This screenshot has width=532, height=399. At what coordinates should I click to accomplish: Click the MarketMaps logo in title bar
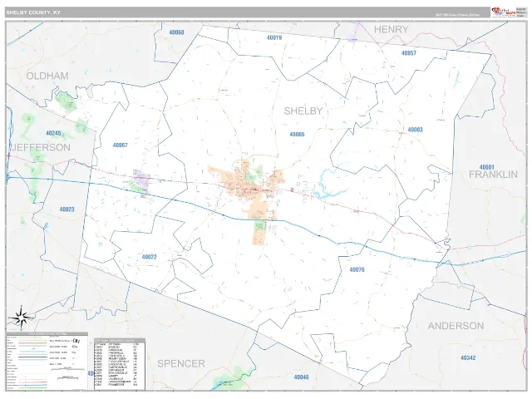(x=505, y=12)
